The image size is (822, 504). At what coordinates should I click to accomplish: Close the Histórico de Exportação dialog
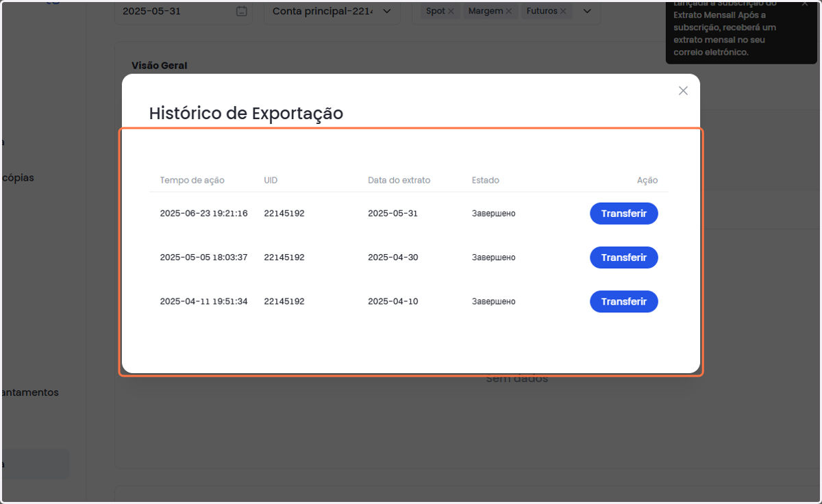pyautogui.click(x=683, y=90)
